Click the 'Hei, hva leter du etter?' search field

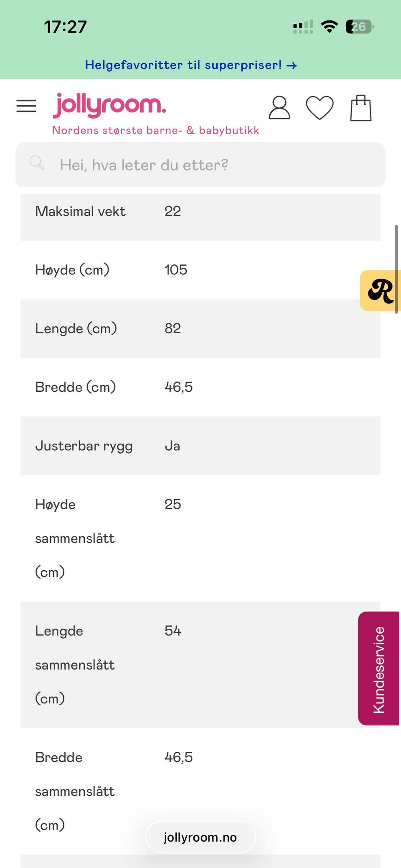coord(200,165)
